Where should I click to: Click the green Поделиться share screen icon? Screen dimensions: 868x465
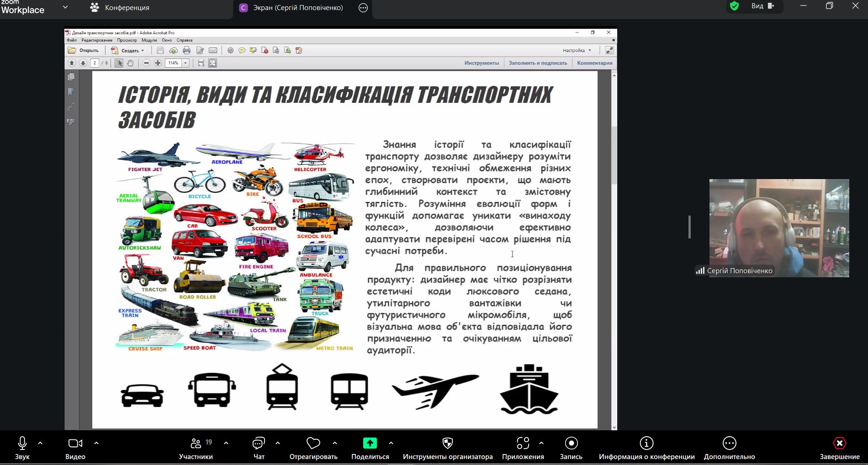click(x=370, y=444)
